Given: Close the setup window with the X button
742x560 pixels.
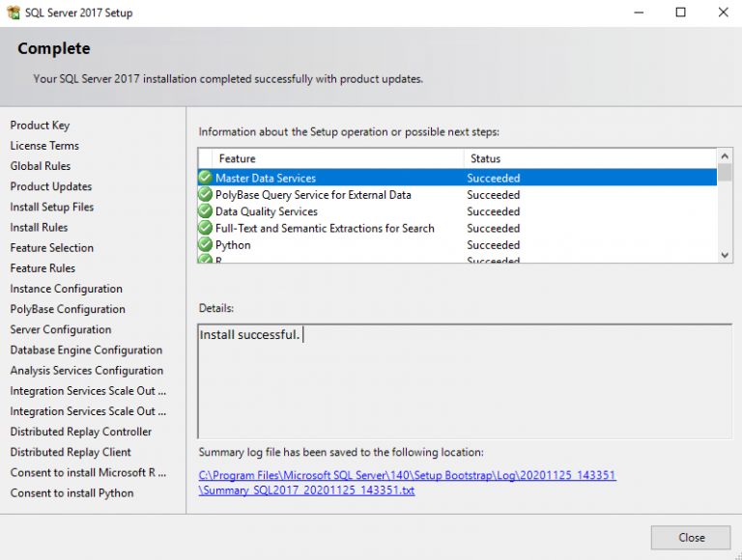Looking at the screenshot, I should click(723, 13).
